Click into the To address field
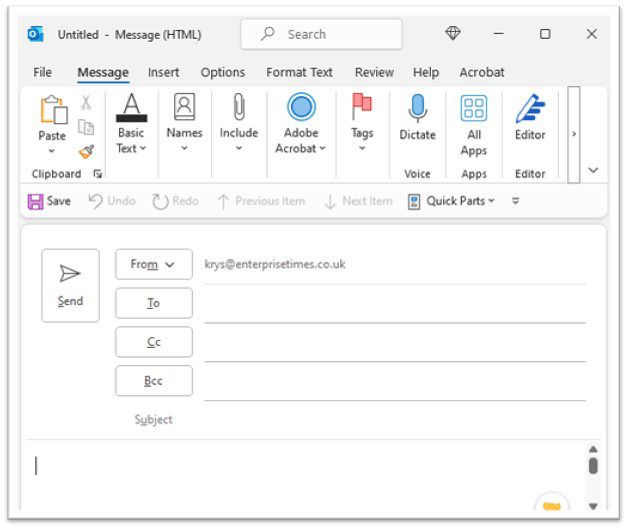The height and width of the screenshot is (529, 628). pos(395,304)
